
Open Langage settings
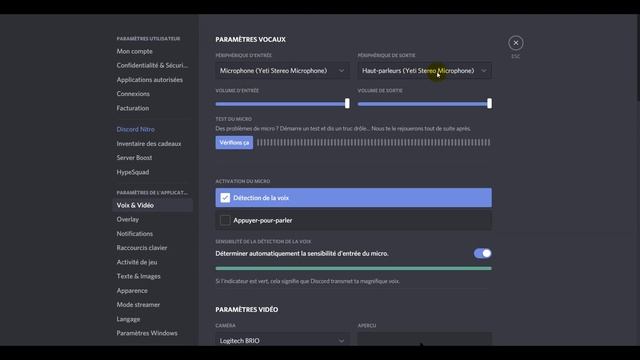(x=128, y=319)
